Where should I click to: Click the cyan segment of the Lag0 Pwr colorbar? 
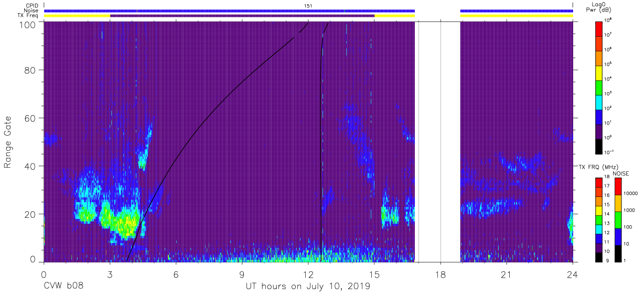pyautogui.click(x=599, y=102)
